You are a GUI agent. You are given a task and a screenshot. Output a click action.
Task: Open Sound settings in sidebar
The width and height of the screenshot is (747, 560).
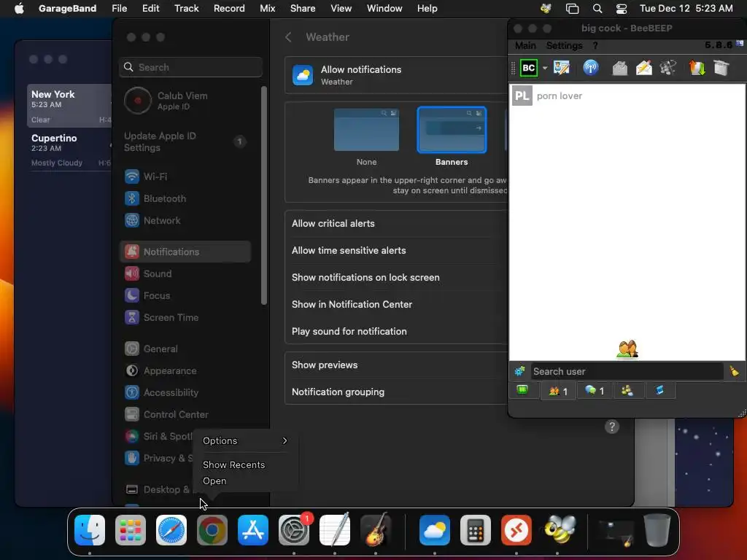[x=186, y=274]
